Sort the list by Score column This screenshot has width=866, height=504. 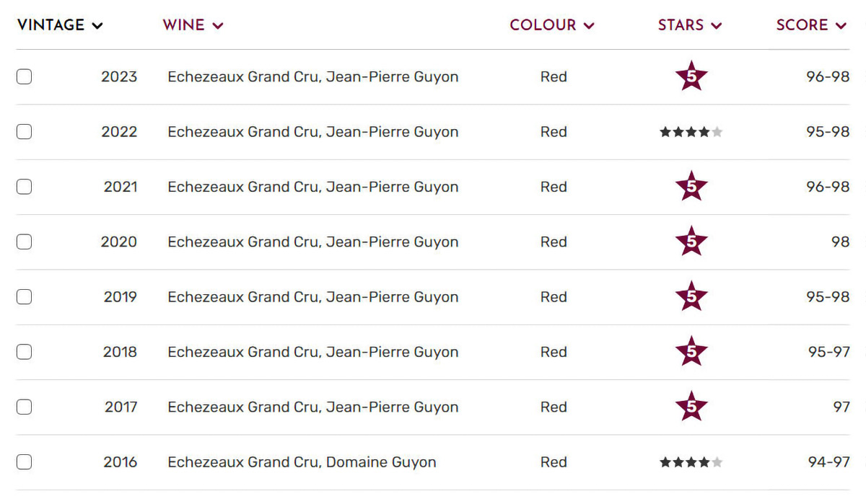810,25
